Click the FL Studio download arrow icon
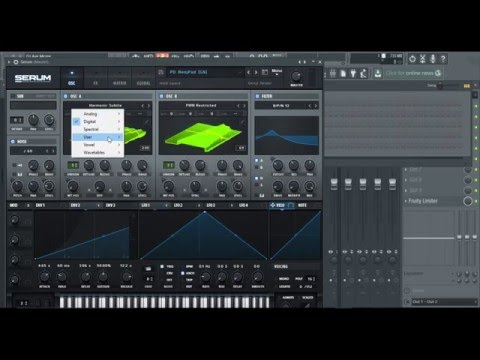The image size is (480, 360). pyautogui.click(x=378, y=73)
